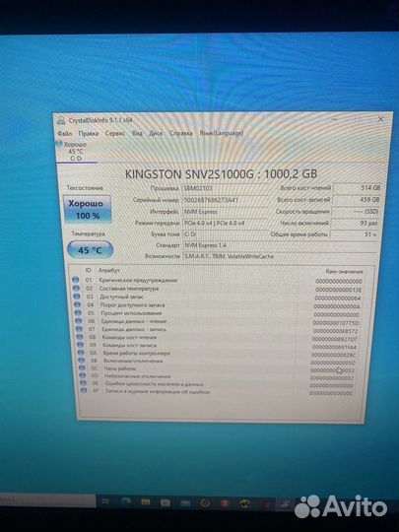Open Microsoft Edge from the taskbar
The height and width of the screenshot is (532, 399).
125,501
